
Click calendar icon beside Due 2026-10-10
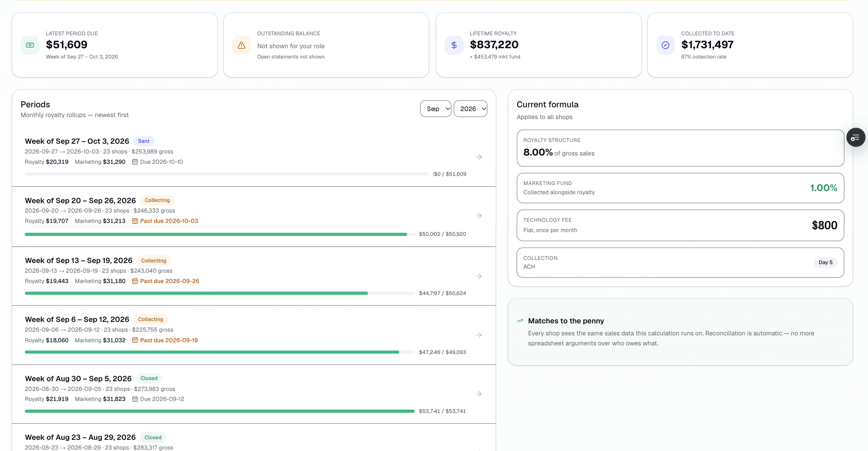135,162
